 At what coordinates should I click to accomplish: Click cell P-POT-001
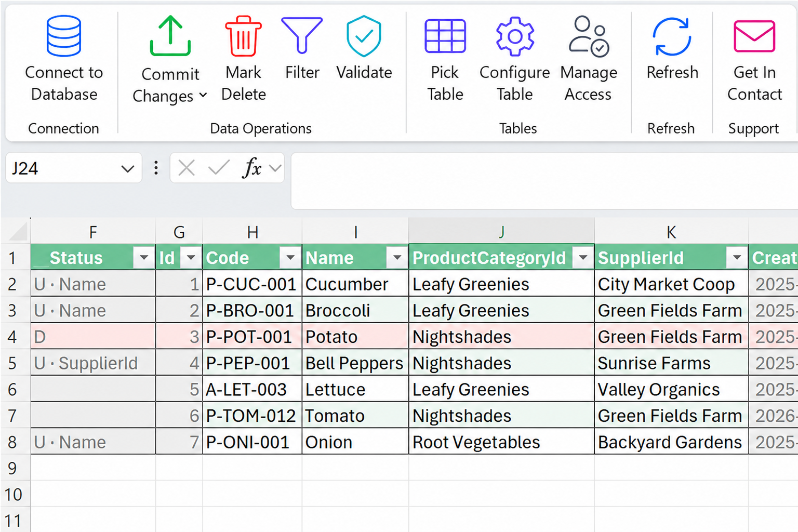click(252, 337)
